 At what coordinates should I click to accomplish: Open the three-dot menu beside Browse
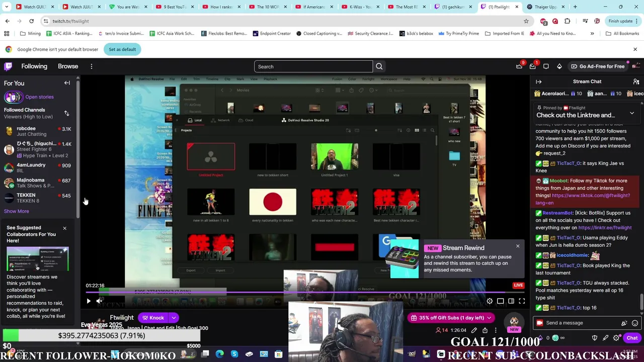coord(91,66)
